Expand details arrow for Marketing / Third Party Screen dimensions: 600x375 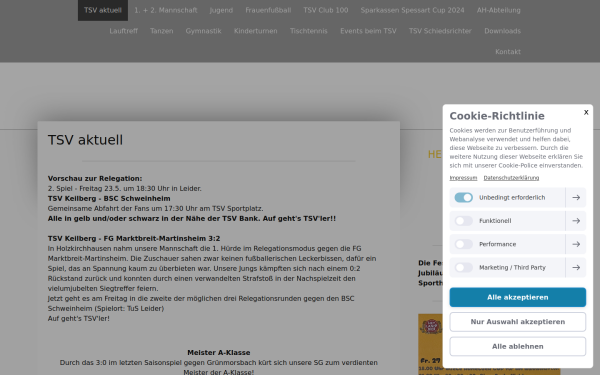click(576, 267)
